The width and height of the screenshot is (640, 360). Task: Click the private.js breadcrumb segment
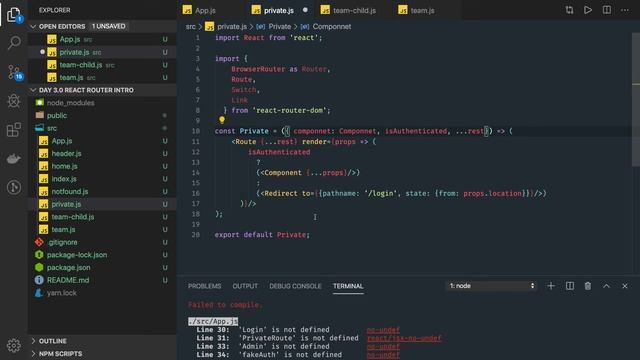(231, 27)
